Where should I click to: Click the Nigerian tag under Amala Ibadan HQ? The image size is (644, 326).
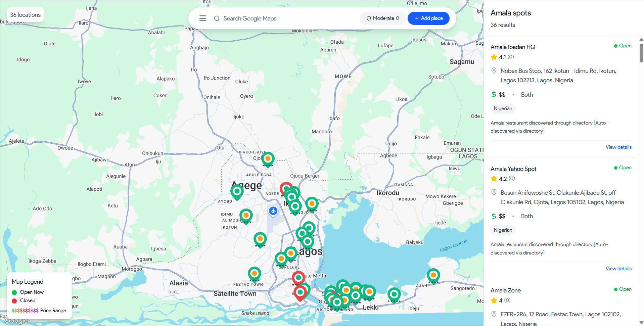click(503, 108)
